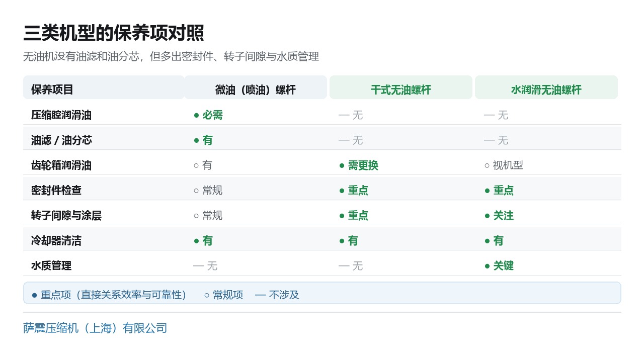The width and height of the screenshot is (644, 362).
Task: Click the 不涉及 legend entry
Action: pyautogui.click(x=277, y=295)
